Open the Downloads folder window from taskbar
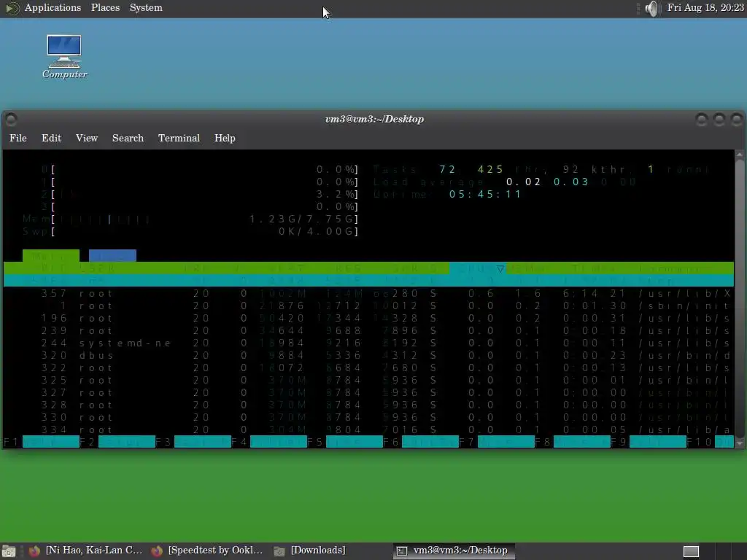Viewport: 747px width, 560px height. coord(309,551)
